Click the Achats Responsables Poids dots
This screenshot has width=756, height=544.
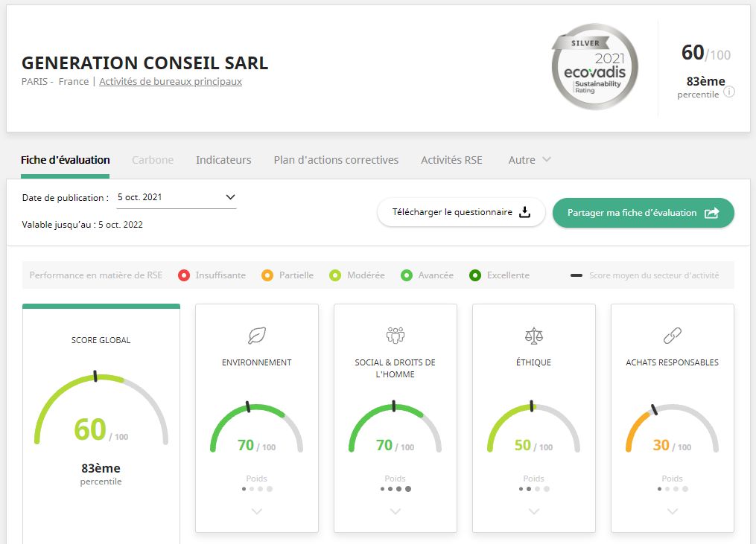pos(672,489)
